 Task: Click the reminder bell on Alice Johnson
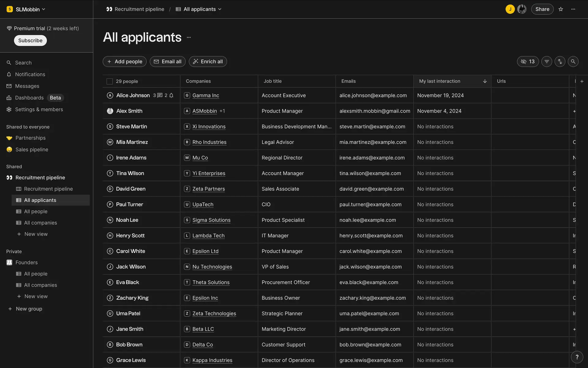[x=171, y=95]
